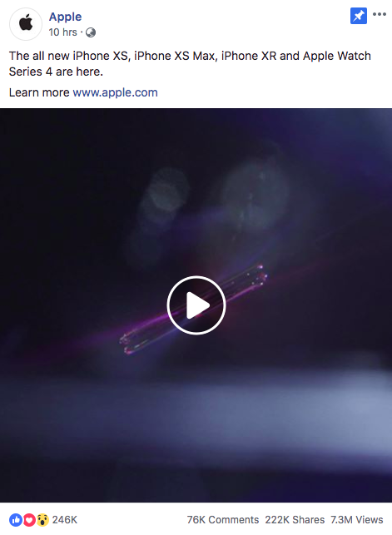Click the pinned post pin icon
This screenshot has height=535, width=392.
click(x=358, y=16)
